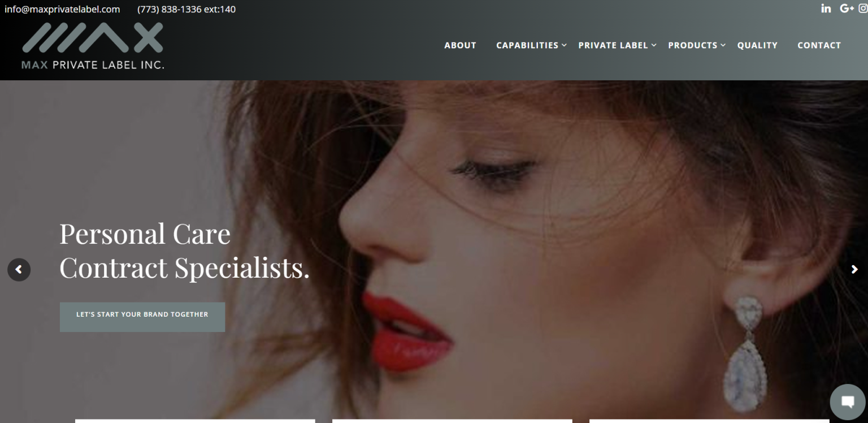The height and width of the screenshot is (423, 868).
Task: Go to previous slide arrow
Action: pyautogui.click(x=19, y=270)
